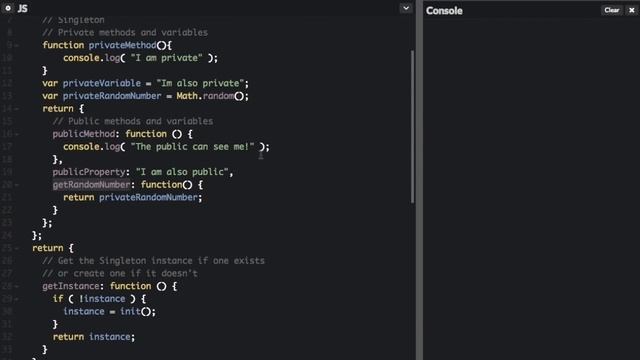Click the comment "// or create one if it doesn't"
This screenshot has height=360, width=640.
pyautogui.click(x=120, y=273)
